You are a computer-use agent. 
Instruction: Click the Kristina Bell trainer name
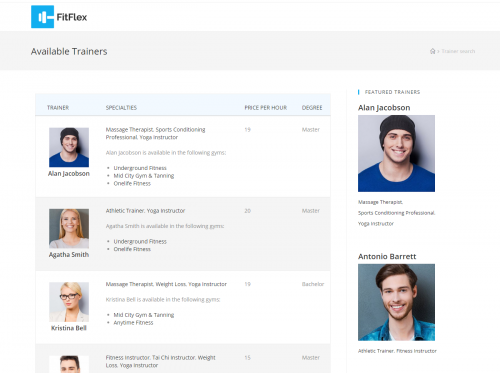tap(69, 328)
